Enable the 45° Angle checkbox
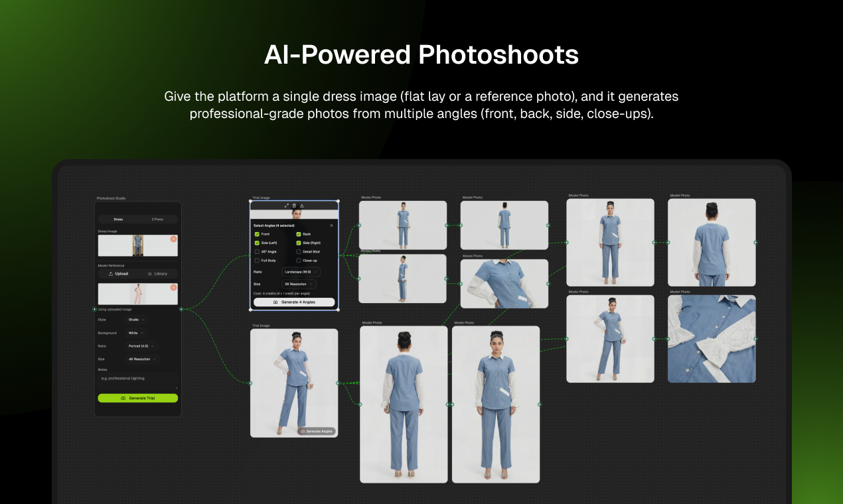Screen dimensions: 843x504 pyautogui.click(x=257, y=251)
